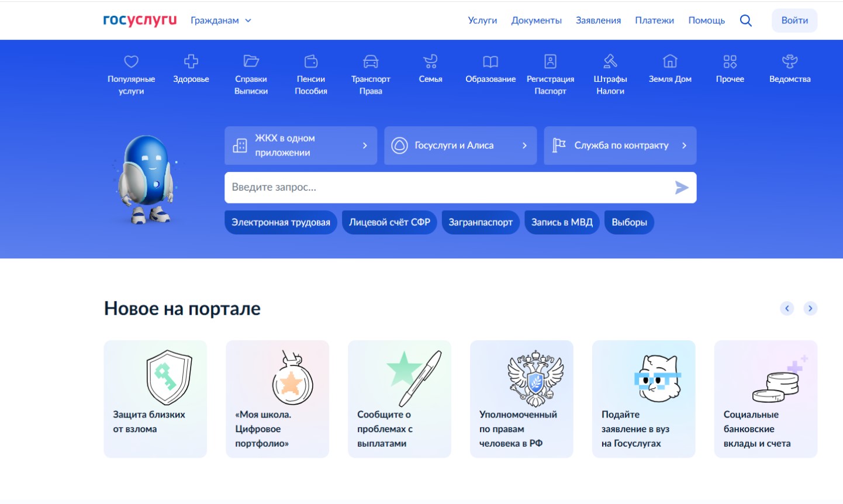
Task: Open the Сообщите о проблемах с выплатами card
Action: tap(400, 399)
